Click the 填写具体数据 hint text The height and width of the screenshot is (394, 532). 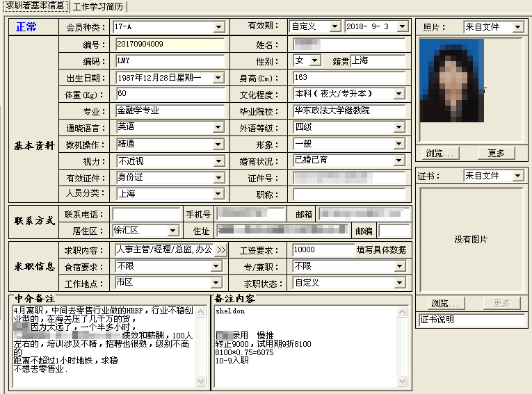[x=381, y=250]
